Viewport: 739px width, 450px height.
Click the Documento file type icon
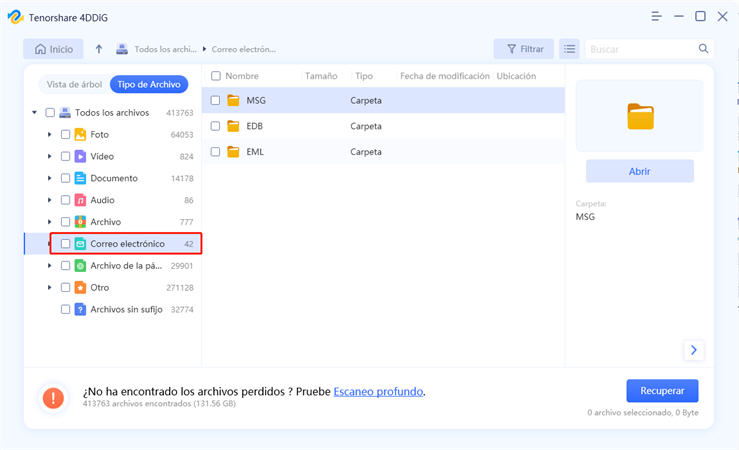coord(81,178)
